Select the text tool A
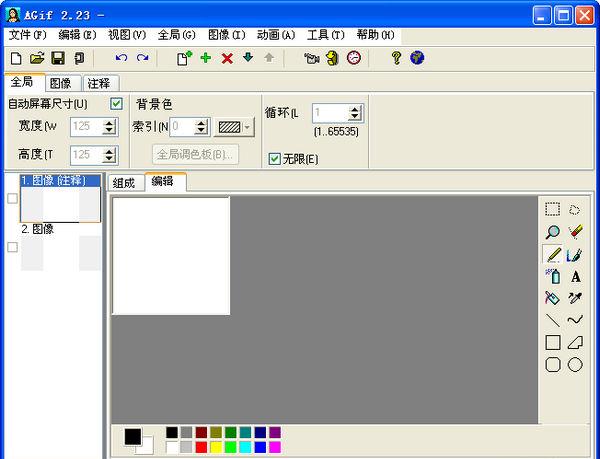This screenshot has width=600, height=459. point(576,277)
